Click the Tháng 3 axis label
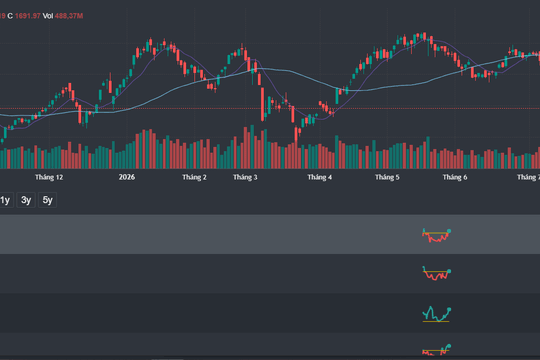The width and height of the screenshot is (540, 360). (245, 177)
